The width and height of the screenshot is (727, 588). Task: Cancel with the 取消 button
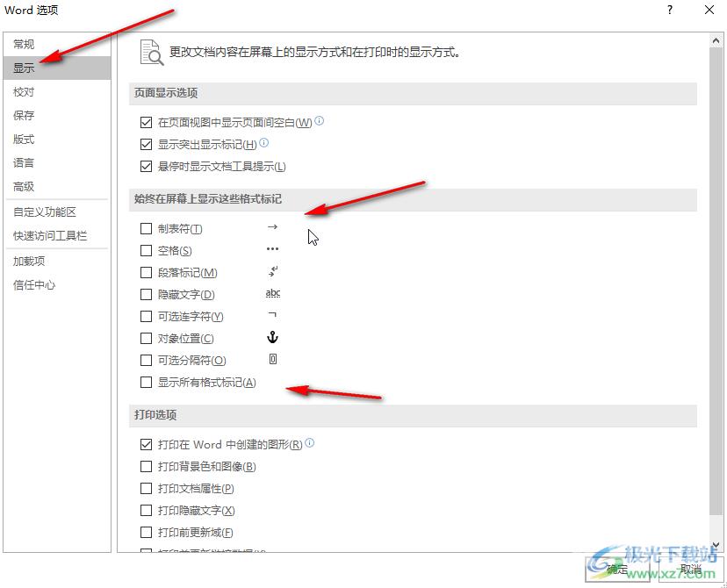[691, 569]
